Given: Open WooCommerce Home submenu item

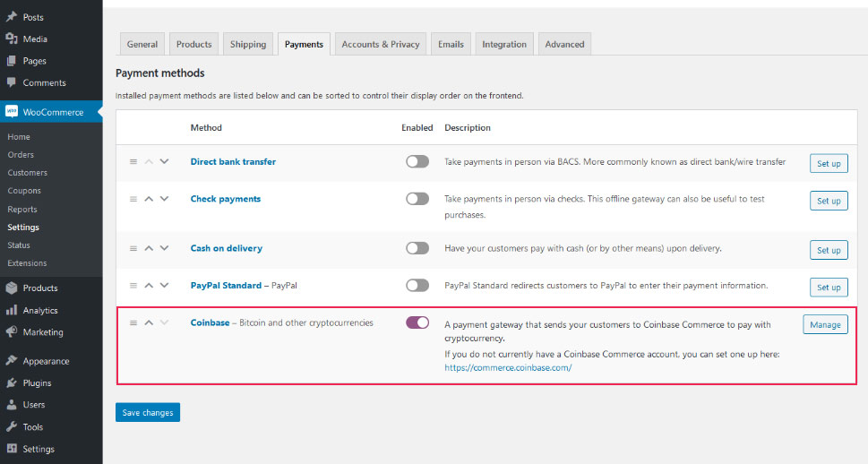Looking at the screenshot, I should click(19, 137).
